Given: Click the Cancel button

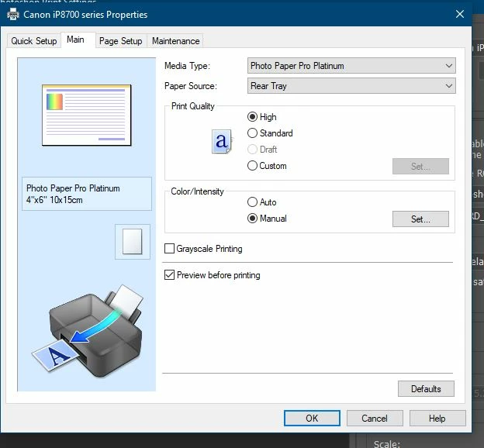Looking at the screenshot, I should [375, 419].
